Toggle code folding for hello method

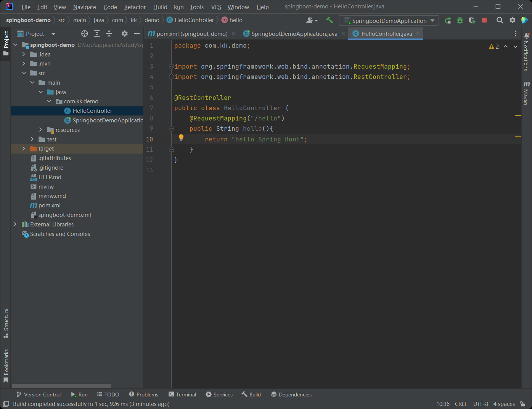(172, 129)
